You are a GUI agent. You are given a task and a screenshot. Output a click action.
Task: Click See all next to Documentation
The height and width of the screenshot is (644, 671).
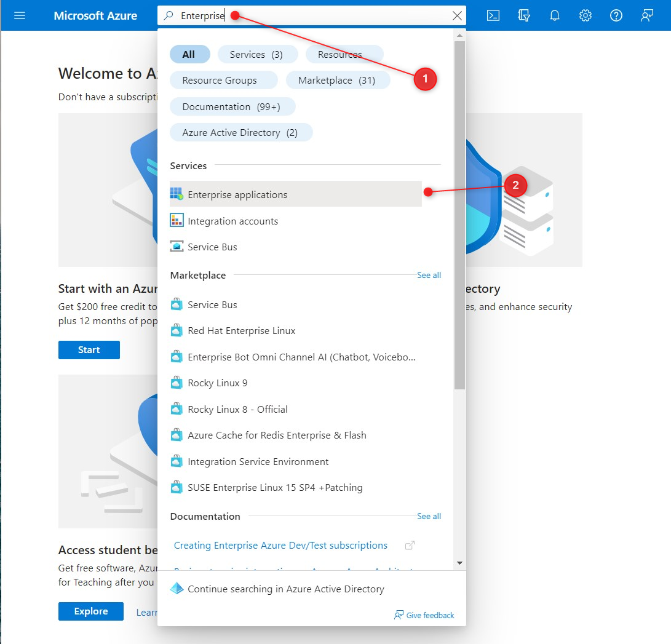coord(429,516)
